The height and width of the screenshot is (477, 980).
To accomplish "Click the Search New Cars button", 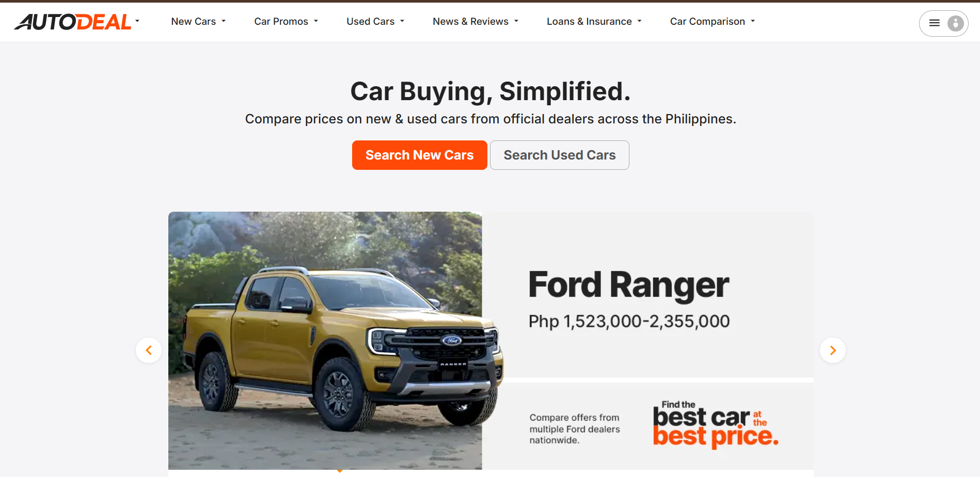I will [420, 155].
